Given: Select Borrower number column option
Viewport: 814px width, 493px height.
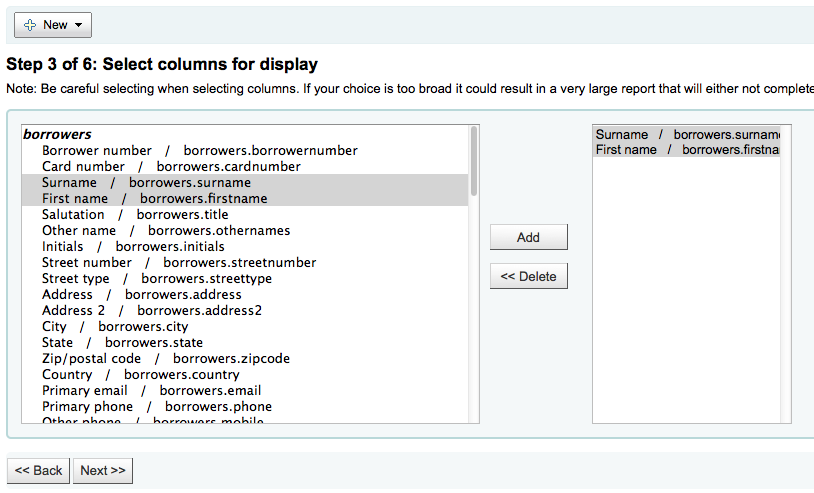Looking at the screenshot, I should click(x=245, y=150).
